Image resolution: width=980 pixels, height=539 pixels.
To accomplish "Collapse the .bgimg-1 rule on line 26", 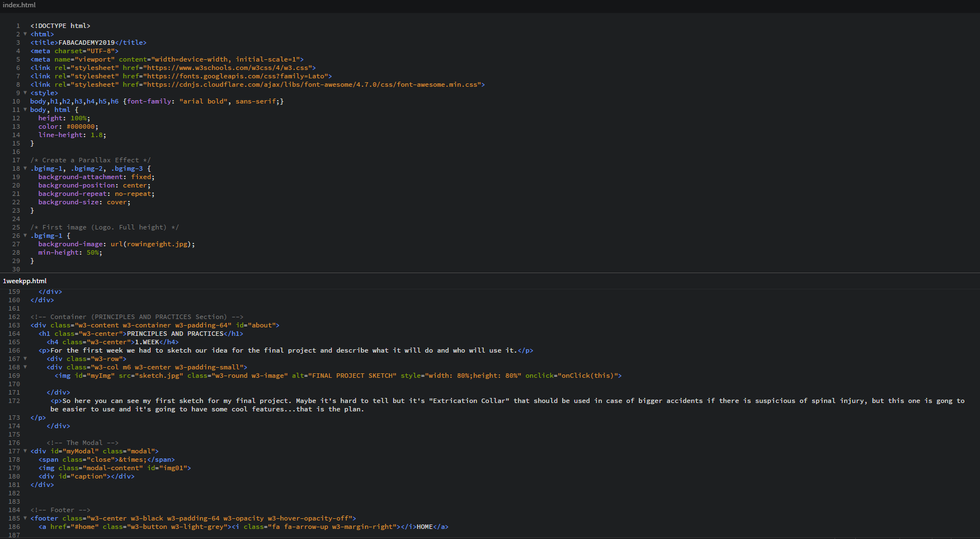I will click(25, 235).
